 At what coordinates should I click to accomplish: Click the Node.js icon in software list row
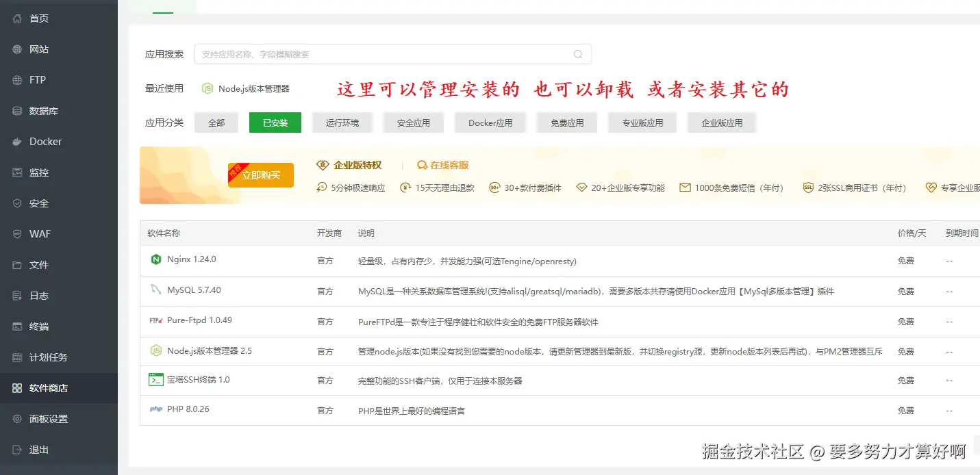pos(156,350)
